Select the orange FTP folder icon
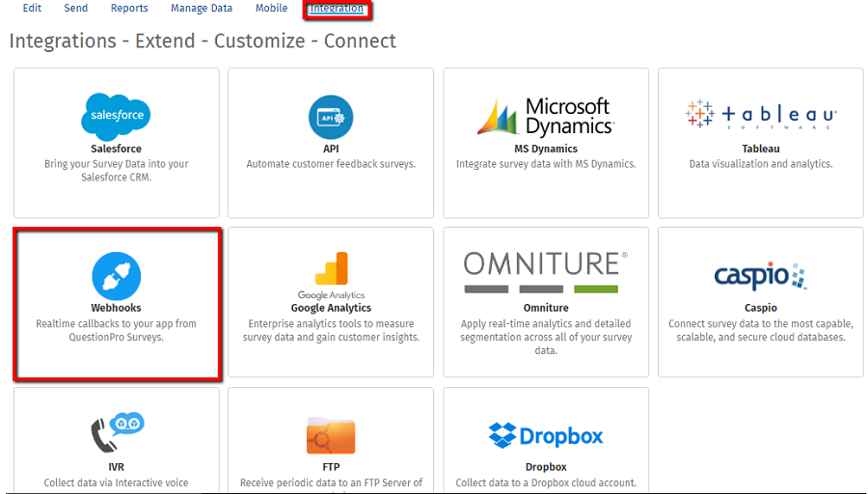 [x=331, y=436]
